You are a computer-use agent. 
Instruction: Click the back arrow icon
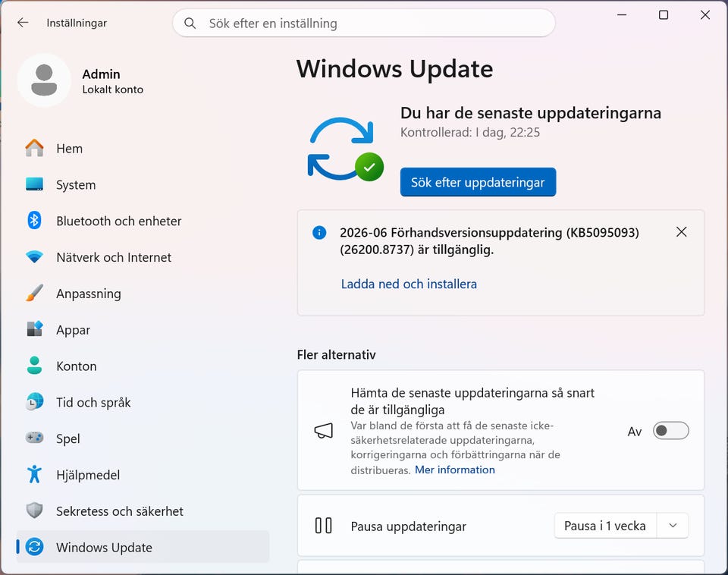(x=23, y=23)
